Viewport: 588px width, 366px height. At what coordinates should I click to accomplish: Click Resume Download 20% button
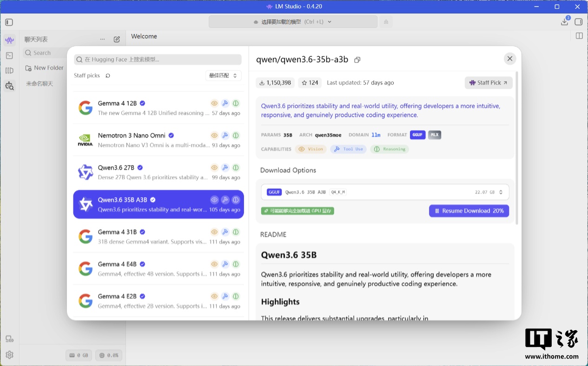tap(469, 211)
